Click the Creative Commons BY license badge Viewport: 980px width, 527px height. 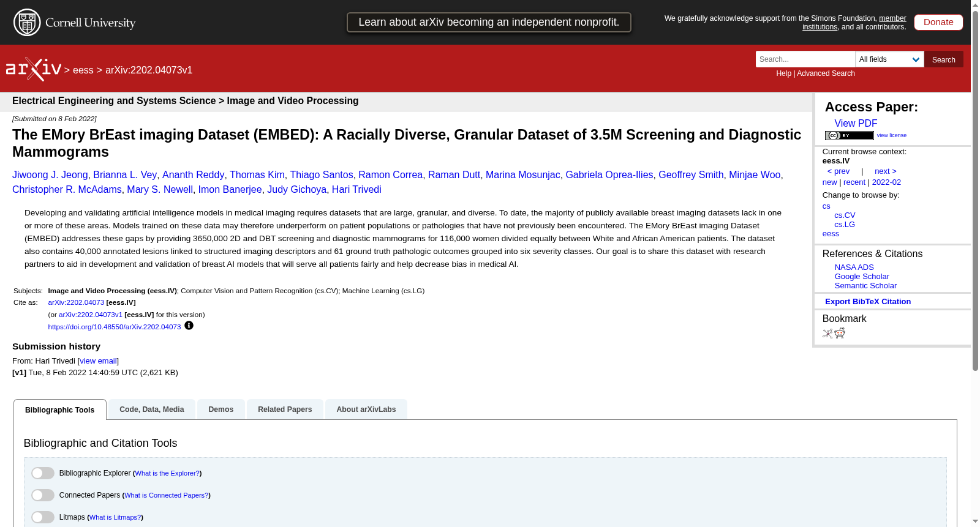[849, 135]
